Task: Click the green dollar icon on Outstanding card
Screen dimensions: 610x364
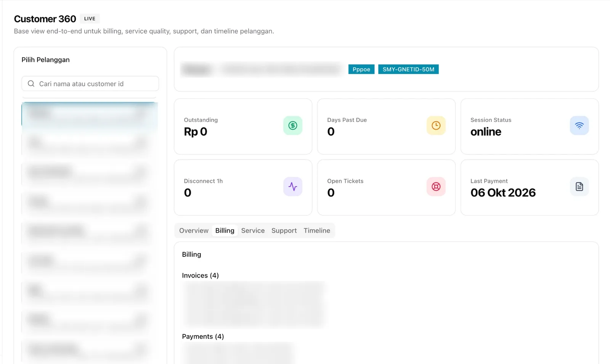Action: click(293, 126)
